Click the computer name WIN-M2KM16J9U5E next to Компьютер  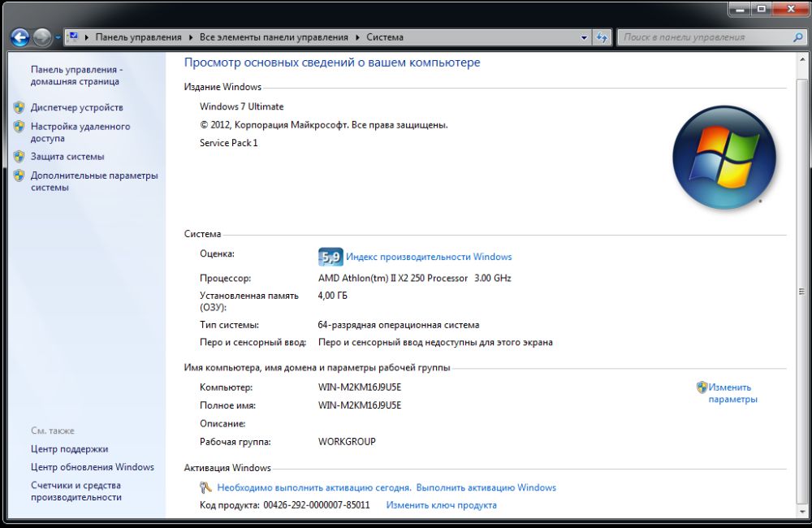click(x=360, y=387)
